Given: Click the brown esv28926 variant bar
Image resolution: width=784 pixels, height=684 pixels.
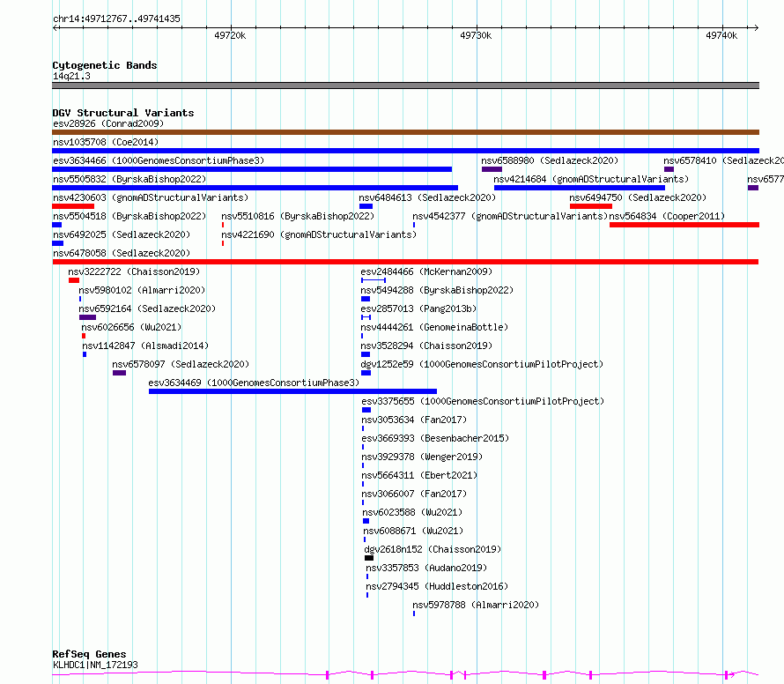Looking at the screenshot, I should (x=405, y=132).
